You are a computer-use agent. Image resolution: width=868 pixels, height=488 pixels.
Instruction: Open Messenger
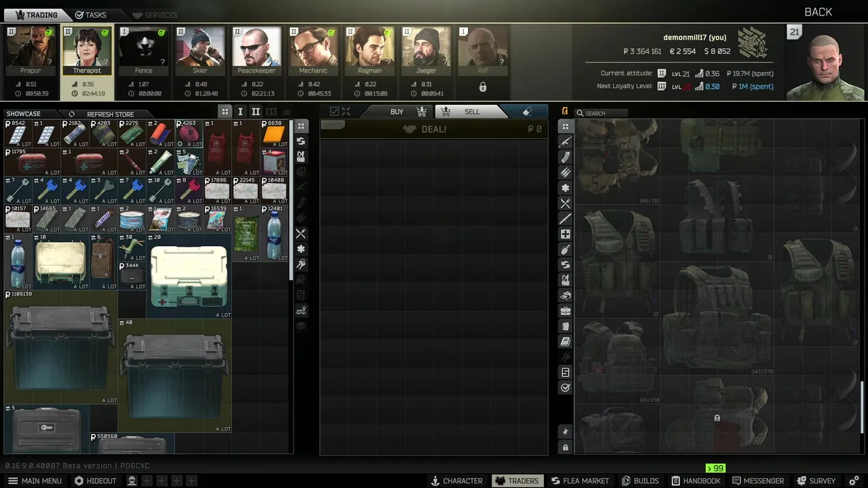pos(757,481)
